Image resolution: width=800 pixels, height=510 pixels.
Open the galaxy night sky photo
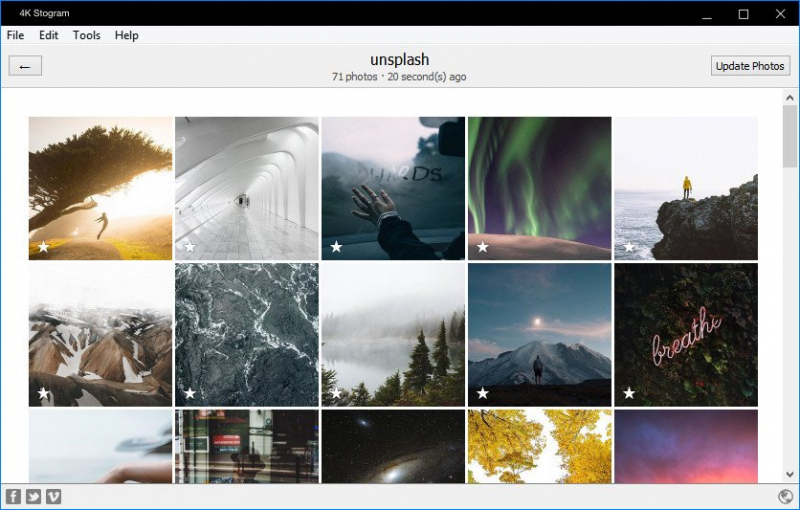393,446
